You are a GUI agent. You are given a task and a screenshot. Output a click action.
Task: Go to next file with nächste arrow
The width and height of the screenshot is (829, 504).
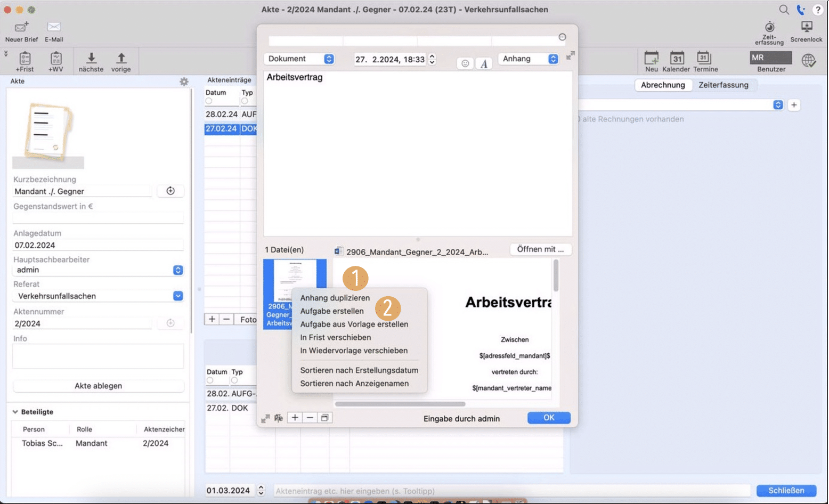91,58
